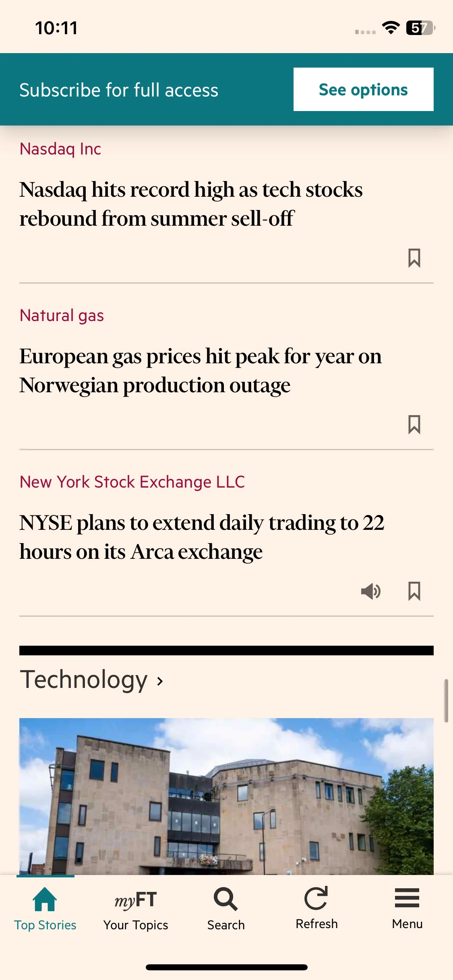Screen dimensions: 453x980
Task: Bookmark the Nasdaq record high article
Action: pyautogui.click(x=414, y=258)
